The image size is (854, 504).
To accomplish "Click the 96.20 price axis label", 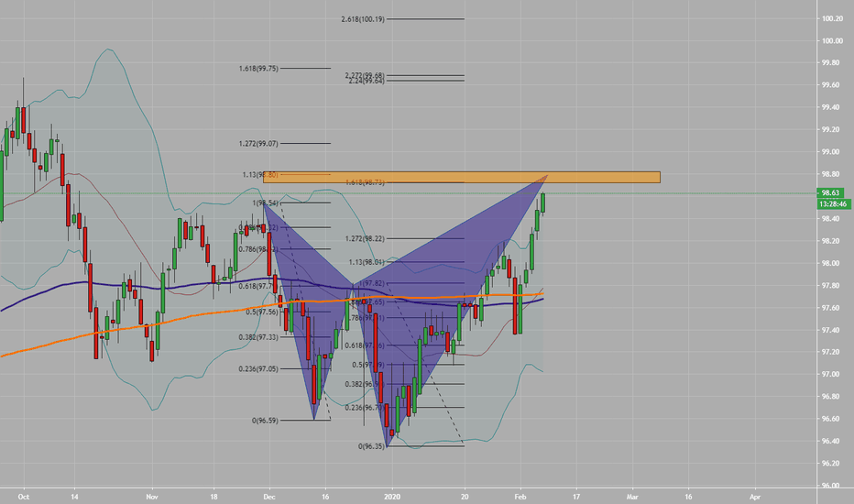I will 830,463.
